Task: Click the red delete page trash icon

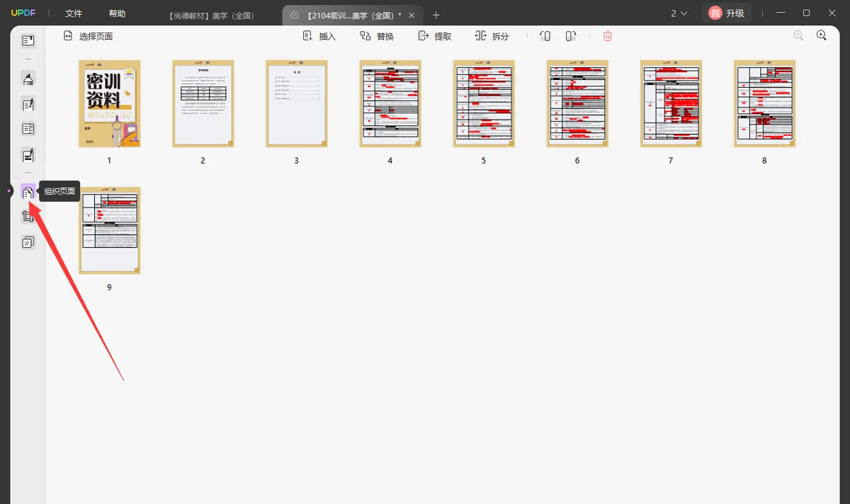Action: 608,35
